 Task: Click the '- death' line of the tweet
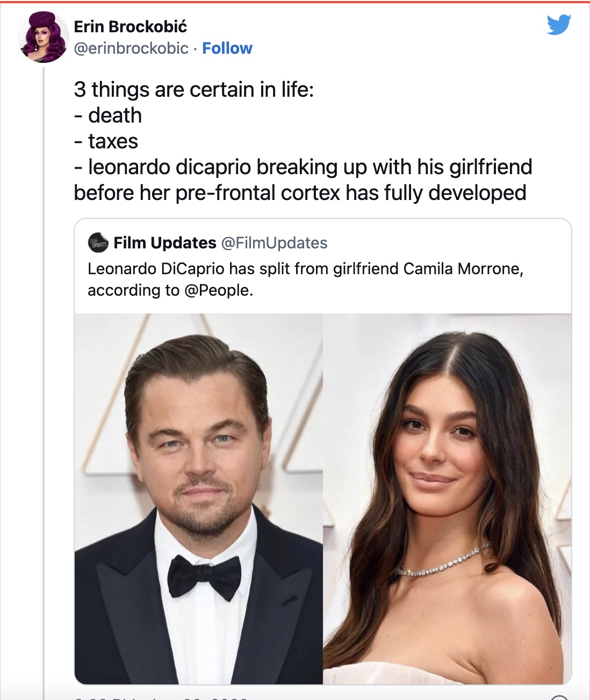108,115
